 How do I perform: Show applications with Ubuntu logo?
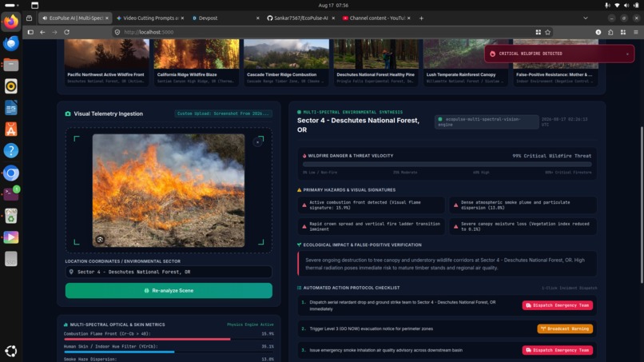(11, 351)
